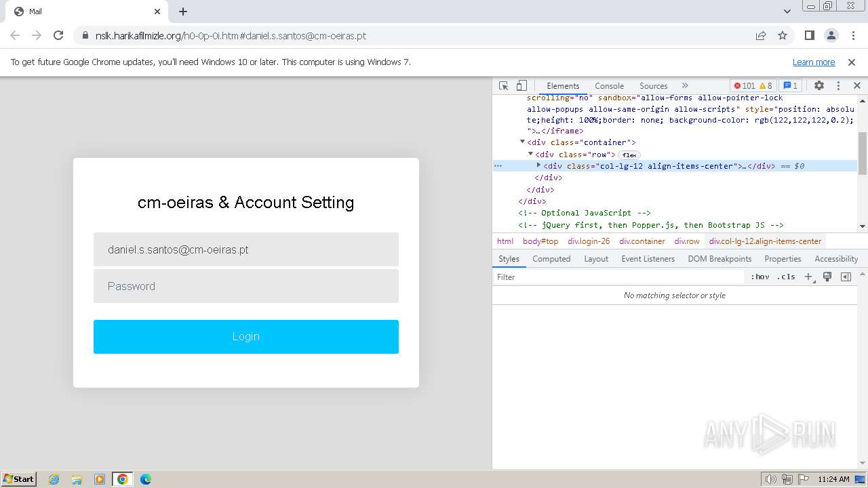Close the DevTools panel
The image size is (868, 488).
(x=856, y=86)
